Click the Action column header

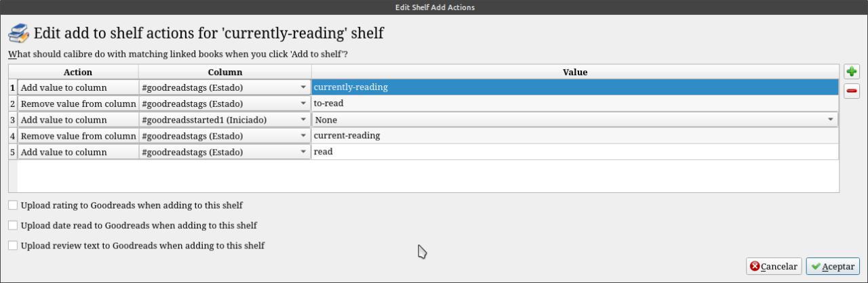[78, 72]
